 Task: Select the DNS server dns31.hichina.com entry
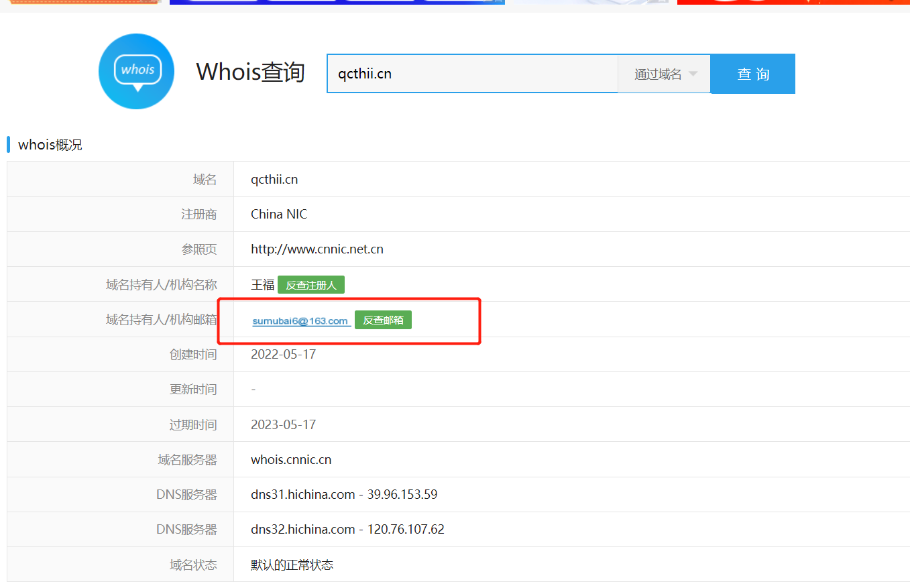344,494
